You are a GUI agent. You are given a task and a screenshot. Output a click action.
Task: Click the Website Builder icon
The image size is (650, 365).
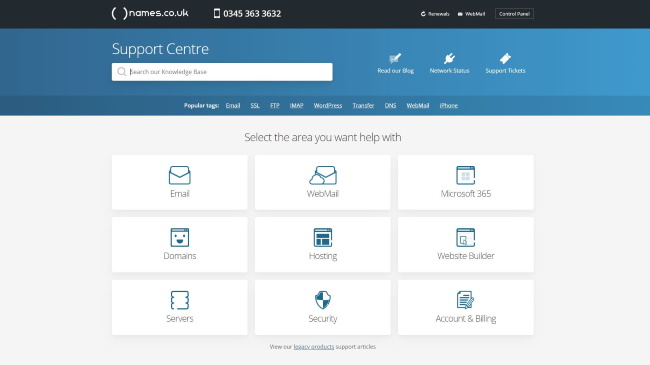[x=466, y=237]
